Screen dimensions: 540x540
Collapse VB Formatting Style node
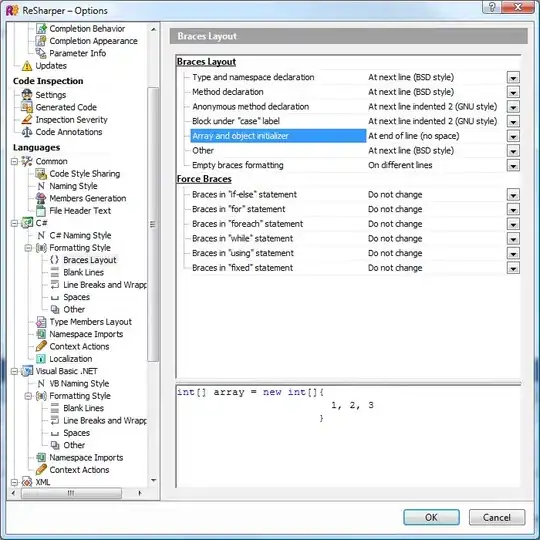[28, 396]
